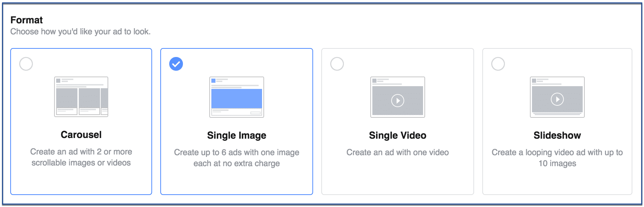Click the Format section heading
644x207 pixels.
pyautogui.click(x=27, y=20)
